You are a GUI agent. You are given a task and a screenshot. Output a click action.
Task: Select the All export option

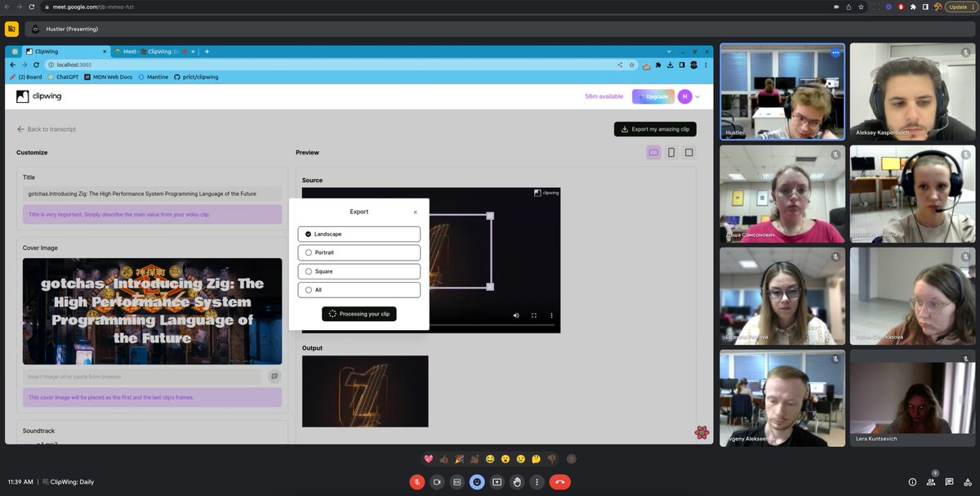click(359, 290)
